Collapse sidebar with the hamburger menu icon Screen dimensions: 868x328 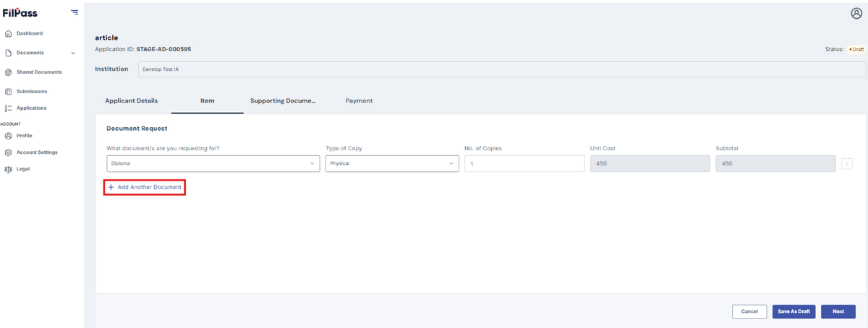point(75,12)
